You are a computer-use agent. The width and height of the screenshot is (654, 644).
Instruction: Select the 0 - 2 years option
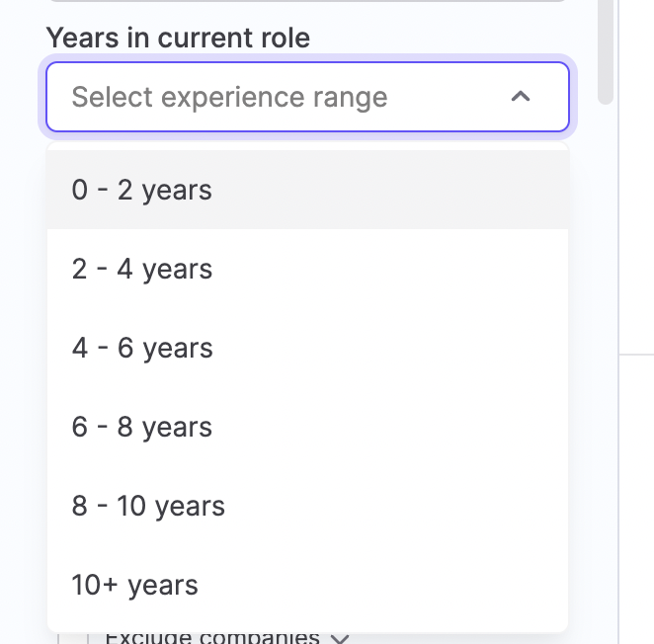(x=307, y=190)
